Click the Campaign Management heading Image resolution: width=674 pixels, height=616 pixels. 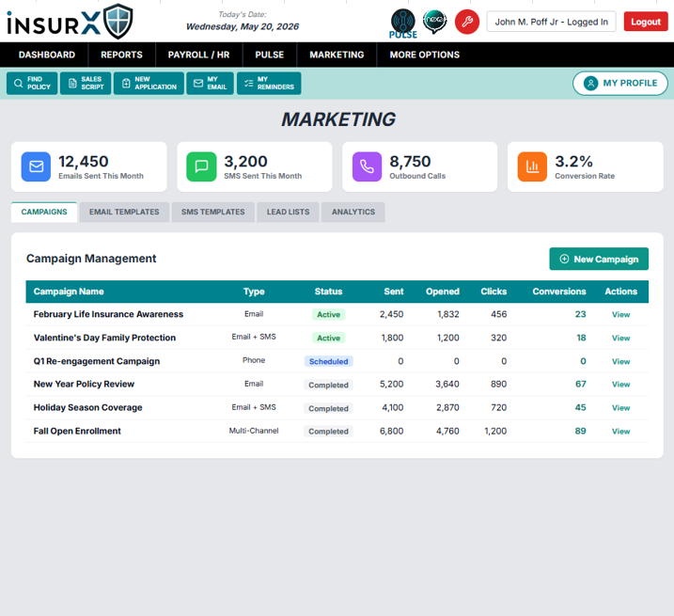point(91,259)
